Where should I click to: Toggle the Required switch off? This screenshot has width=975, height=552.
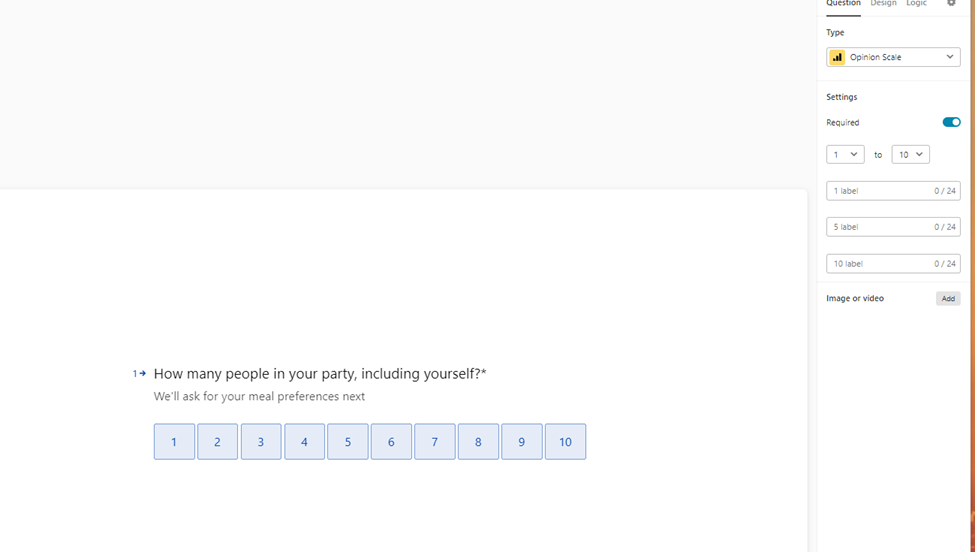pos(951,122)
